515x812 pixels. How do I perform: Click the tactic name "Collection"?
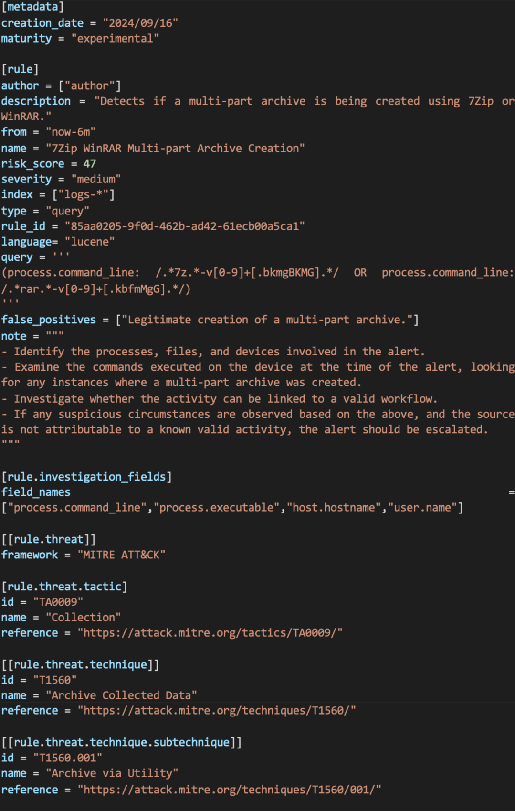(x=83, y=618)
